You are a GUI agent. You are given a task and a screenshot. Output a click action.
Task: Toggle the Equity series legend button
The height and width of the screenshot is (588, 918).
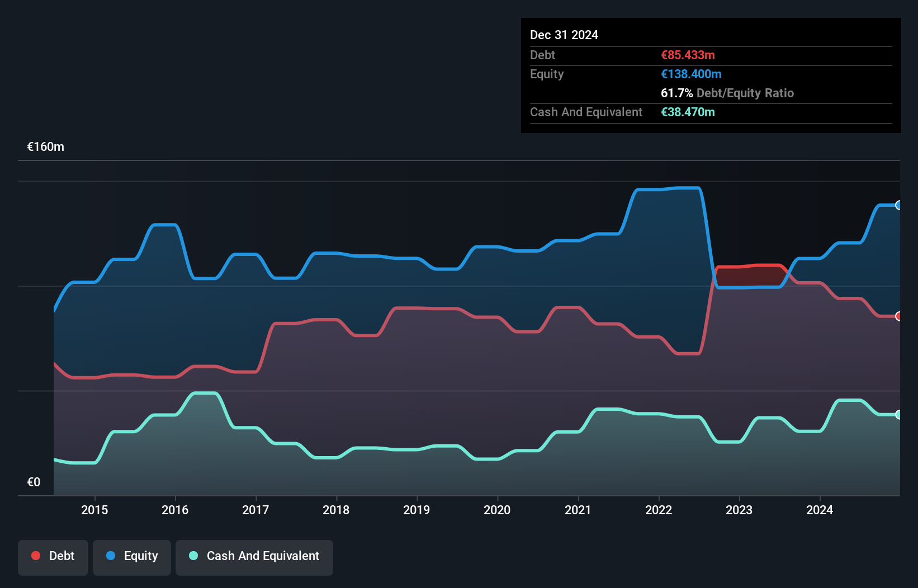[132, 557]
